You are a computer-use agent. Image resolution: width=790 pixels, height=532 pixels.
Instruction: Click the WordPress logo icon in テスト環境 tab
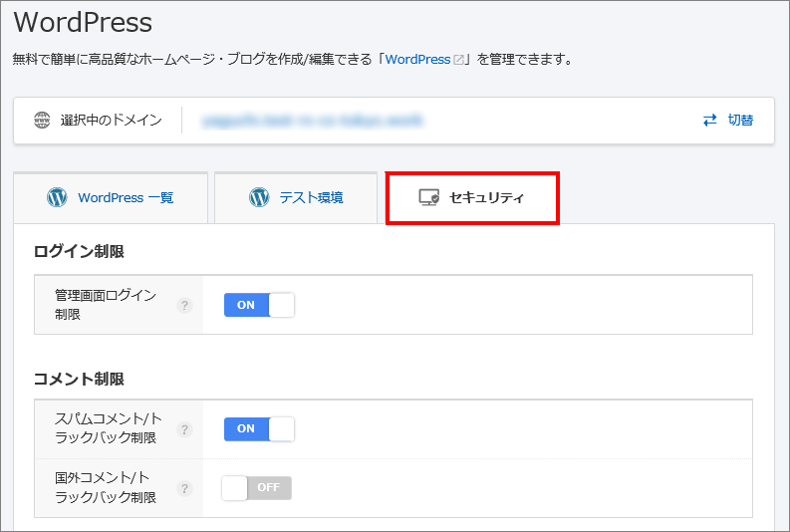[259, 197]
